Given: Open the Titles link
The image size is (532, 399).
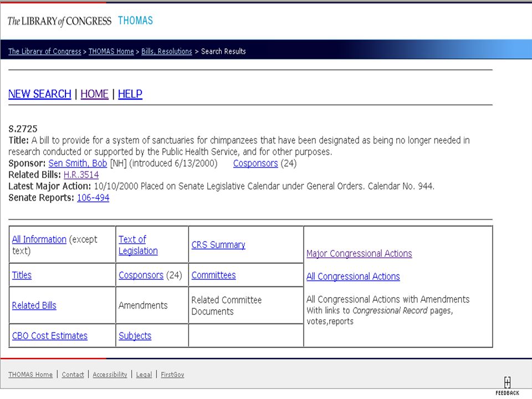Looking at the screenshot, I should coord(22,275).
